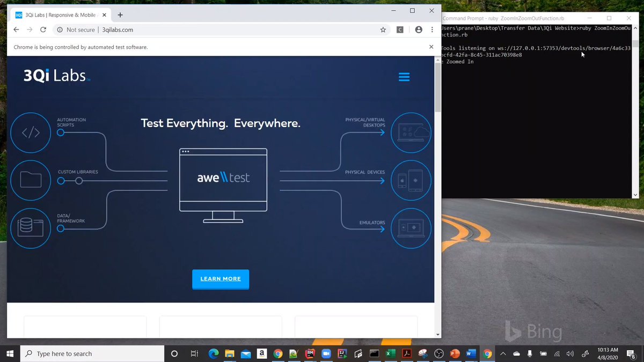Image resolution: width=644 pixels, height=362 pixels.
Task: Click the OneDrive cloud tray icon
Action: click(x=516, y=353)
